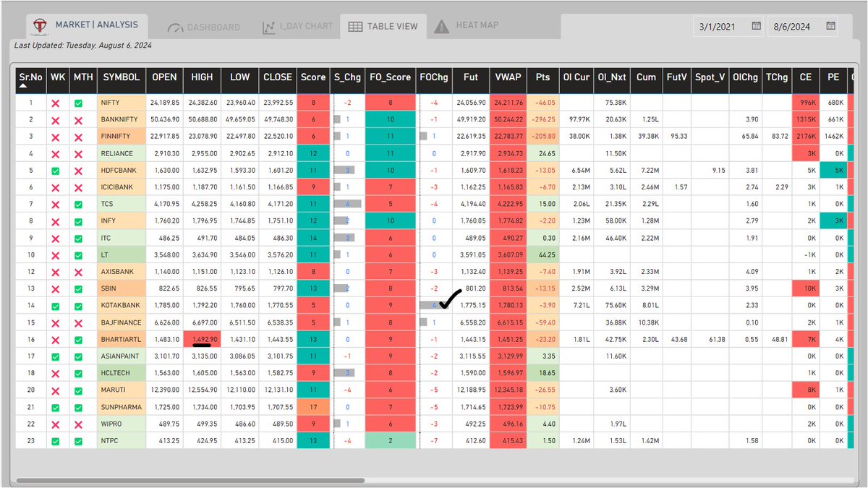The image size is (868, 488).
Task: Click TCS's MTH green check icon
Action: [x=78, y=204]
